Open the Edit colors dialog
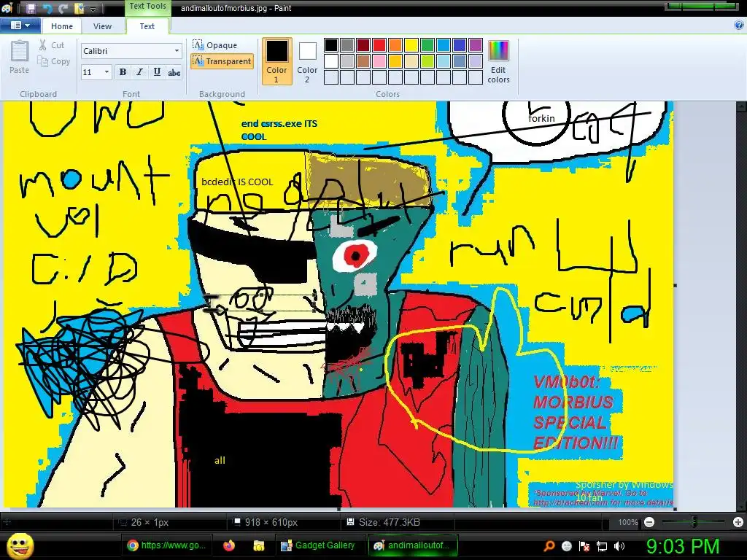Image resolution: width=747 pixels, height=560 pixels. [x=498, y=62]
